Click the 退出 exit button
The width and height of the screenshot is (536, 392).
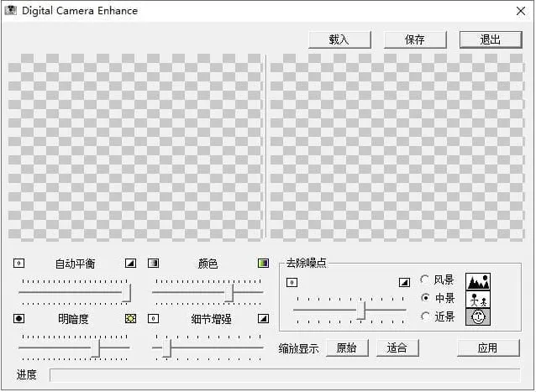(x=490, y=39)
